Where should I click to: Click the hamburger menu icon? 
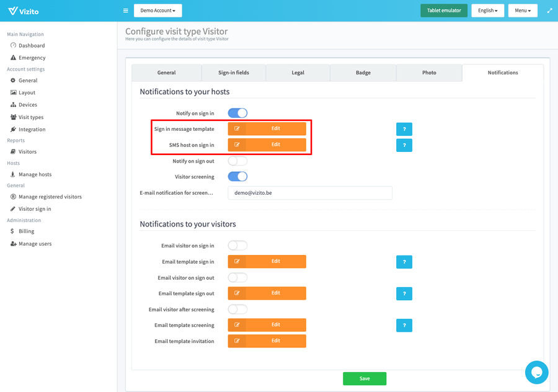click(125, 10)
